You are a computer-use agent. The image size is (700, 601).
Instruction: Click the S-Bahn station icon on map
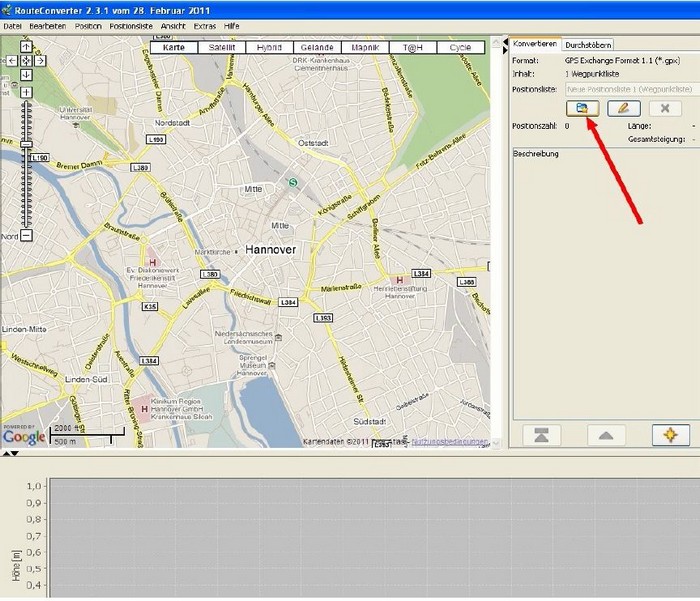pyautogui.click(x=293, y=182)
